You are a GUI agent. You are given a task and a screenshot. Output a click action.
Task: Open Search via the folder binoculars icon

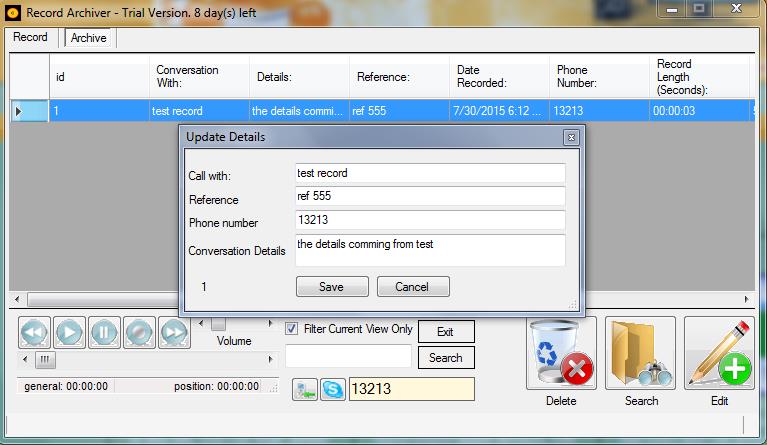pyautogui.click(x=640, y=353)
